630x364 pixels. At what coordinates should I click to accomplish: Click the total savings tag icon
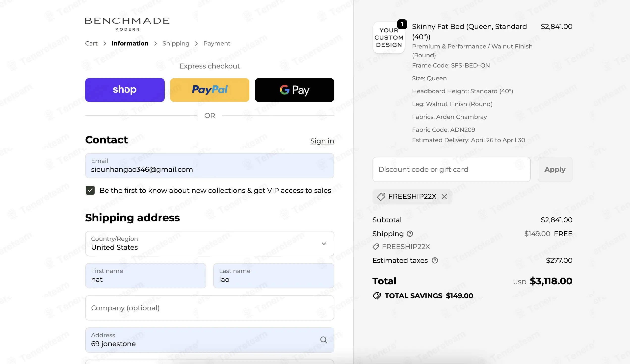(377, 296)
